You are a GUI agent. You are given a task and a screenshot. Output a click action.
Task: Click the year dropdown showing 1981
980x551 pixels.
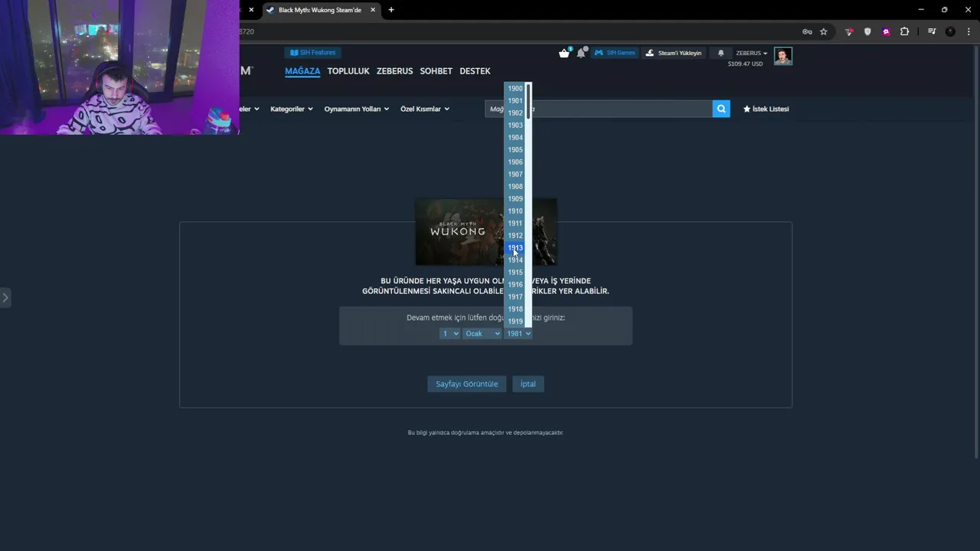[518, 334]
